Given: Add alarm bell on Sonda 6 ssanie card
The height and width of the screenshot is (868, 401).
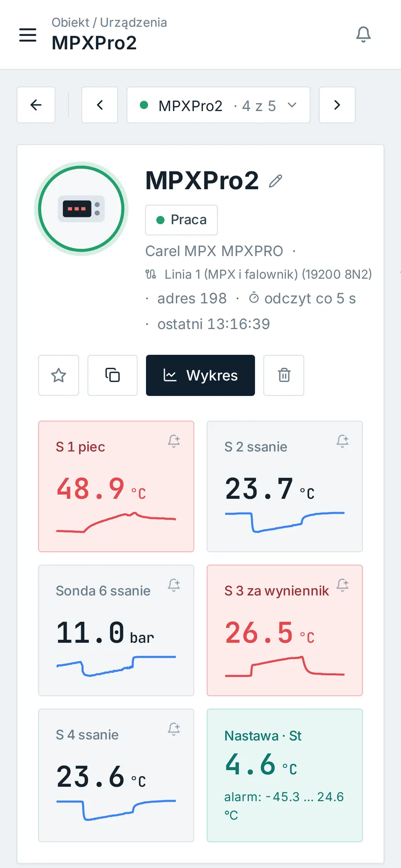Looking at the screenshot, I should point(174,585).
